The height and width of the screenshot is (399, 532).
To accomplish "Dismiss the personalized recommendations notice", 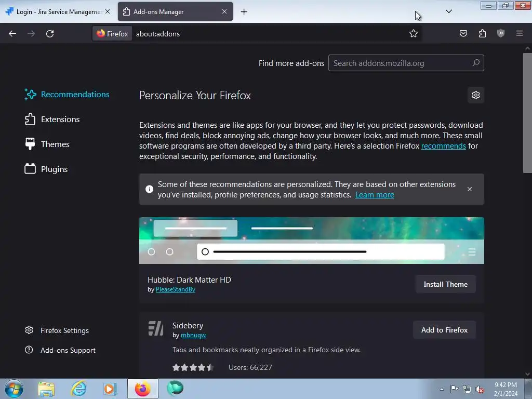I will click(x=470, y=189).
